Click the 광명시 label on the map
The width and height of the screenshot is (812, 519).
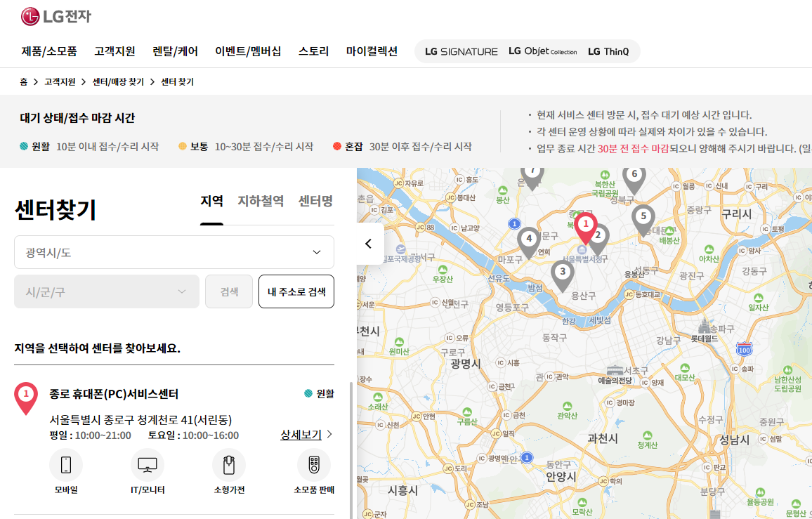466,364
